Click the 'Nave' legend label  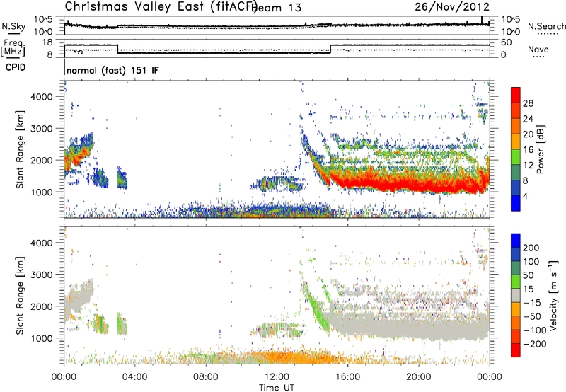pyautogui.click(x=538, y=50)
